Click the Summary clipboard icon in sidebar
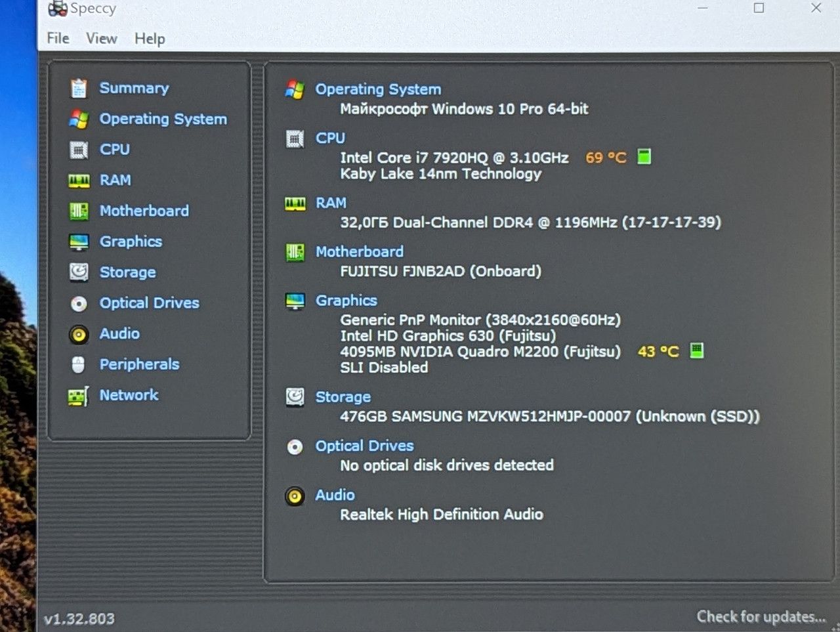Image resolution: width=840 pixels, height=632 pixels. click(x=79, y=88)
